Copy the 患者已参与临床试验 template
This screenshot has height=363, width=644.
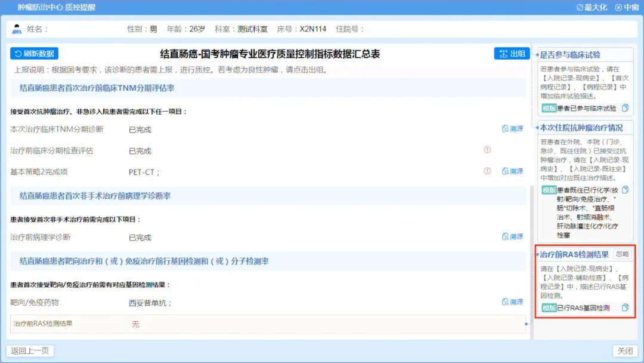(x=625, y=107)
